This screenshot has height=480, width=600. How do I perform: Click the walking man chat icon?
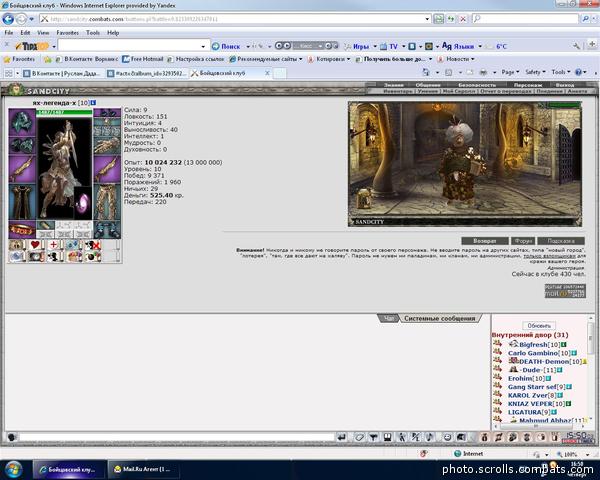tap(401, 437)
